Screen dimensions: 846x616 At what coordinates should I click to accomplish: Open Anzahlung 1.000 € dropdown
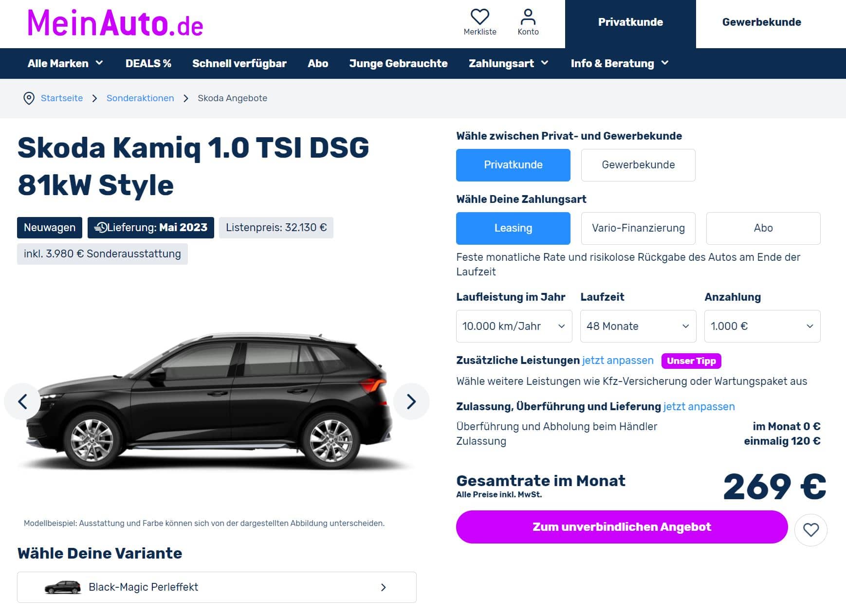[x=762, y=326]
